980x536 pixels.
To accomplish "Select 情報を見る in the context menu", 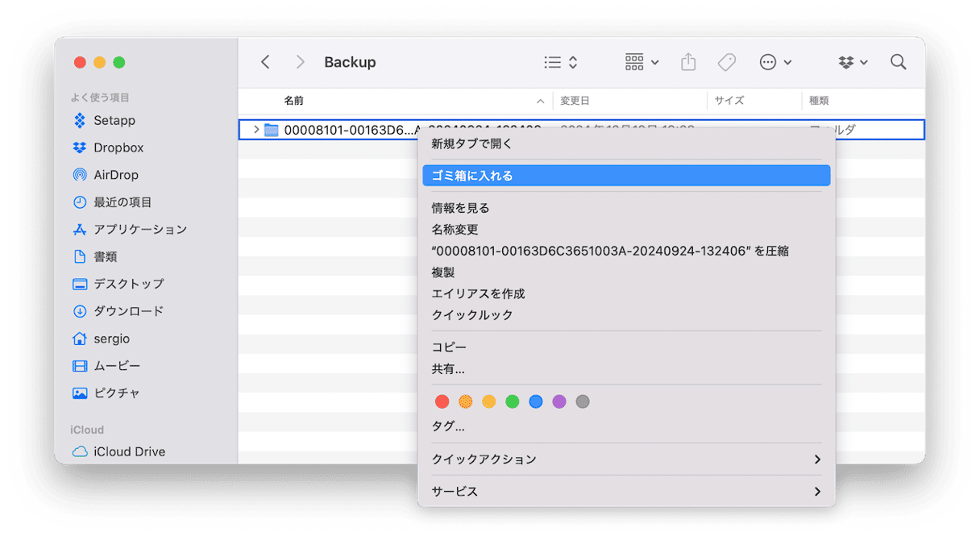I will pyautogui.click(x=460, y=208).
